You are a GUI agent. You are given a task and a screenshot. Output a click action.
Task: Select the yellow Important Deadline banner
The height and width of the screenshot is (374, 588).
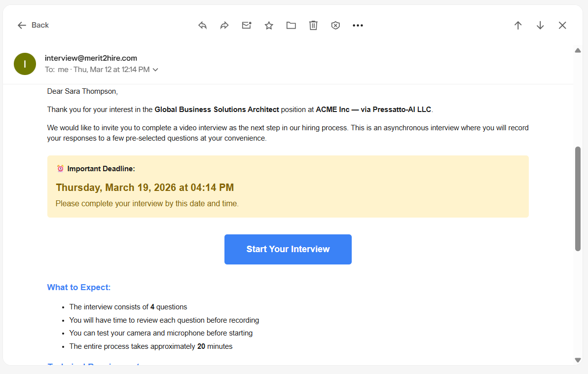point(288,187)
